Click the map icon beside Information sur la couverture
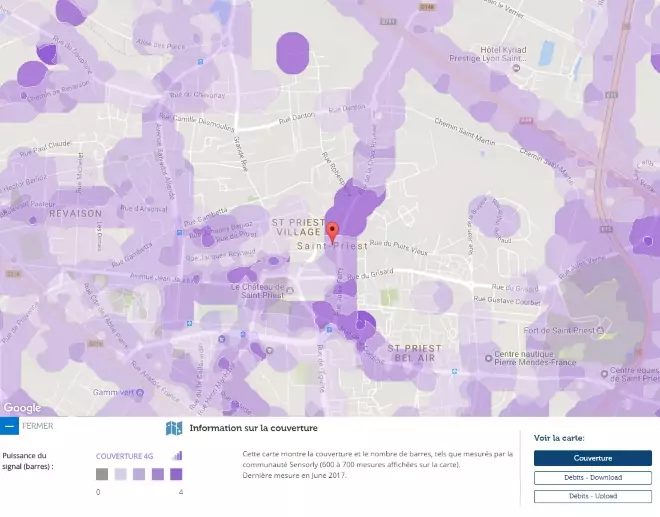Screen dimensions: 660x517 (x=174, y=428)
